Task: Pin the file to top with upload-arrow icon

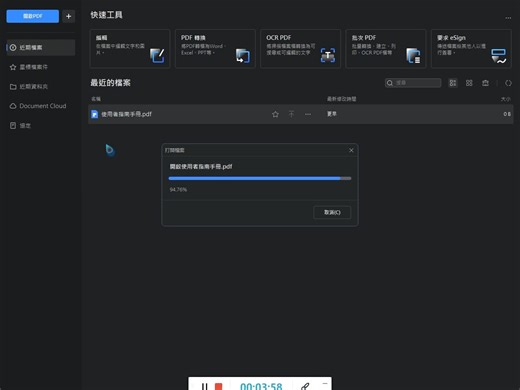Action: point(291,114)
